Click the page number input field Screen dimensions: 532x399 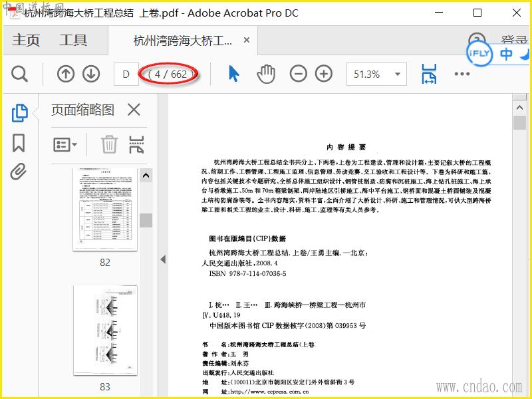click(126, 74)
